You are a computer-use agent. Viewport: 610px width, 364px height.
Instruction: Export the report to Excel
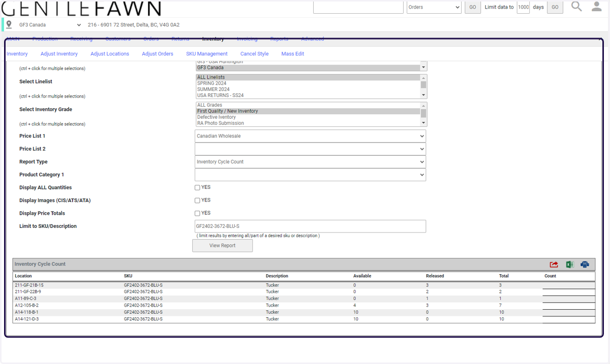point(569,264)
